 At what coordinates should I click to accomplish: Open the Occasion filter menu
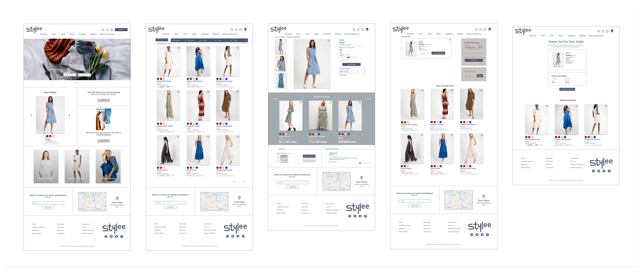click(x=194, y=40)
